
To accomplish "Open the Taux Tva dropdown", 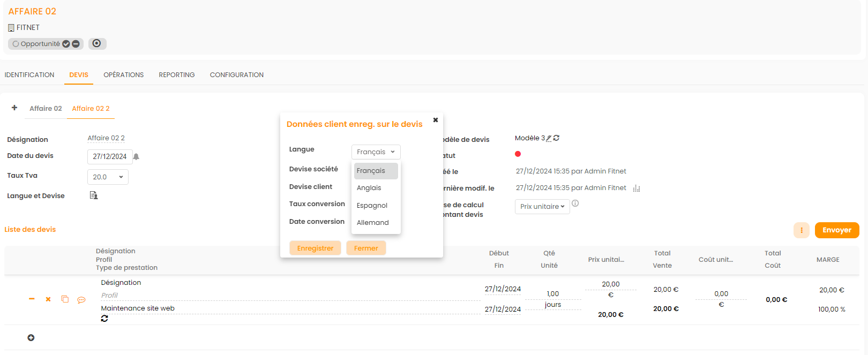I will coord(108,177).
